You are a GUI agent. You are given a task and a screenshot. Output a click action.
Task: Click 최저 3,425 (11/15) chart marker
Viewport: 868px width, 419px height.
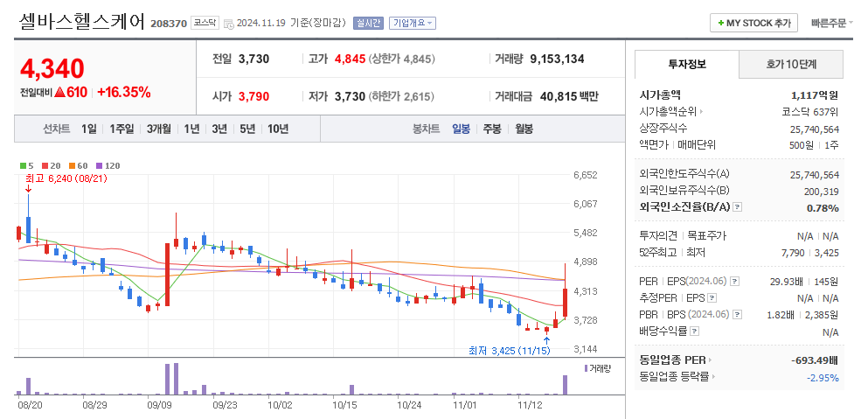[510, 350]
